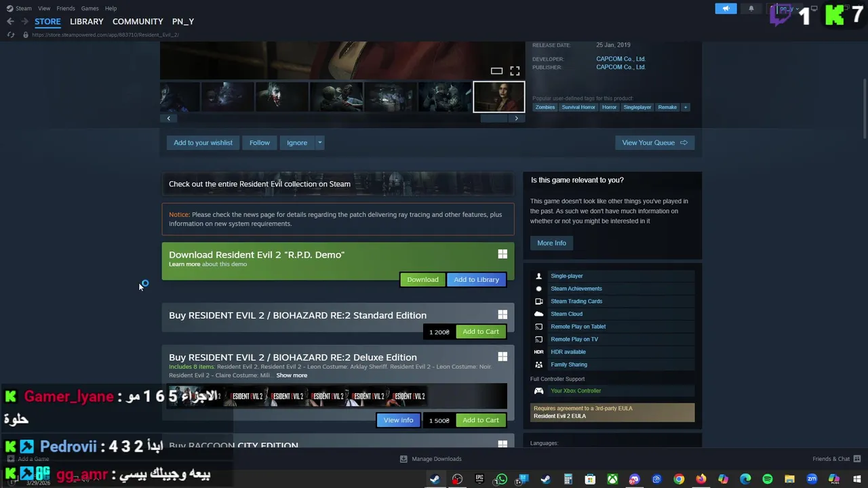Open View Your Queue
Screen dimensions: 868x488
click(654, 142)
